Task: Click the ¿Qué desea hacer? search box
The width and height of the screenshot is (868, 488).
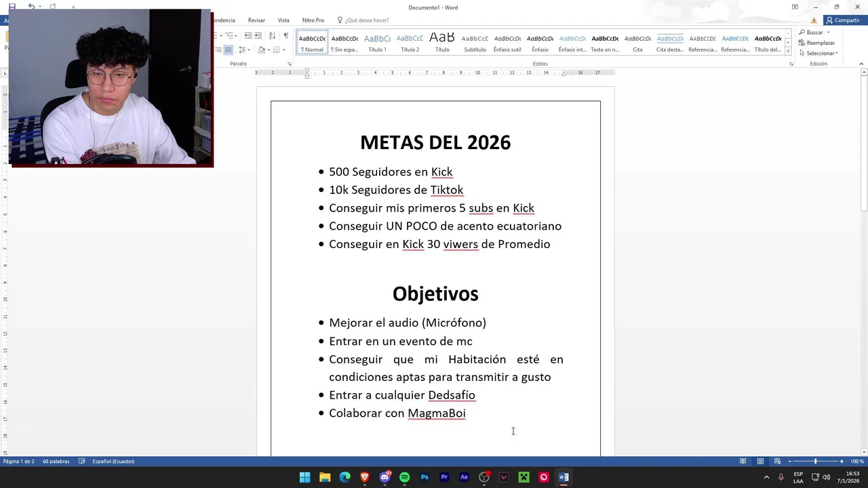Action: coord(363,20)
